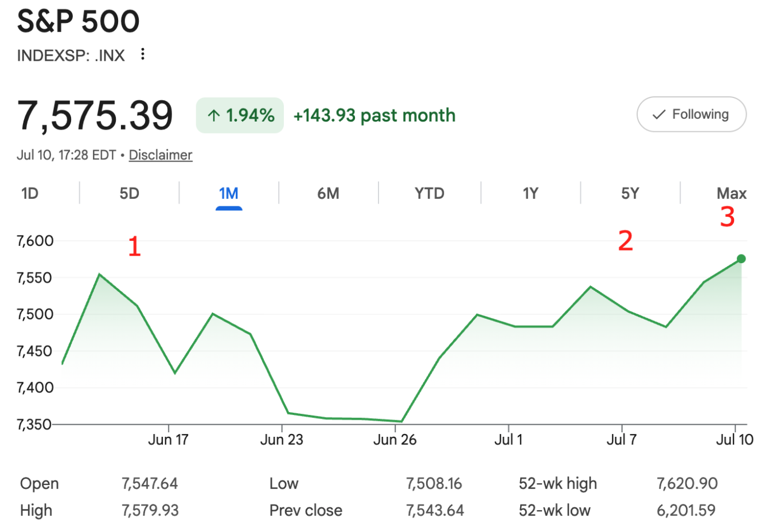Switch to 1D time range
Screen dimensions: 757x532
click(x=30, y=194)
